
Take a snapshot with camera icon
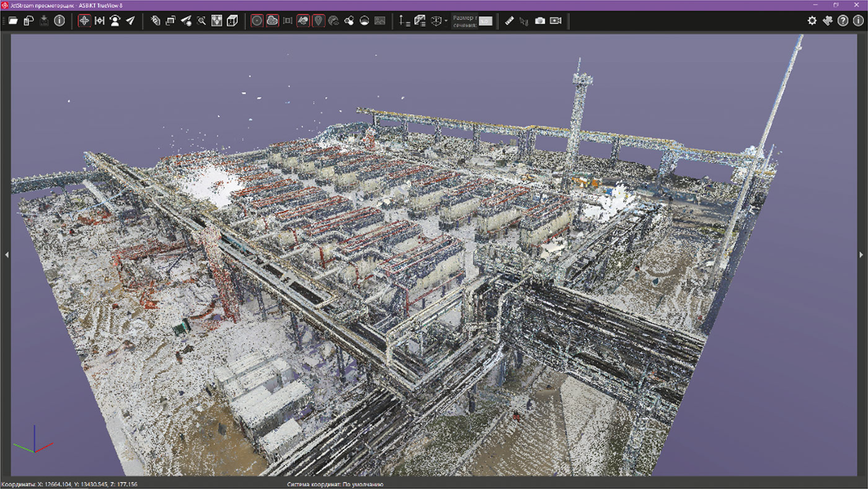tap(540, 20)
